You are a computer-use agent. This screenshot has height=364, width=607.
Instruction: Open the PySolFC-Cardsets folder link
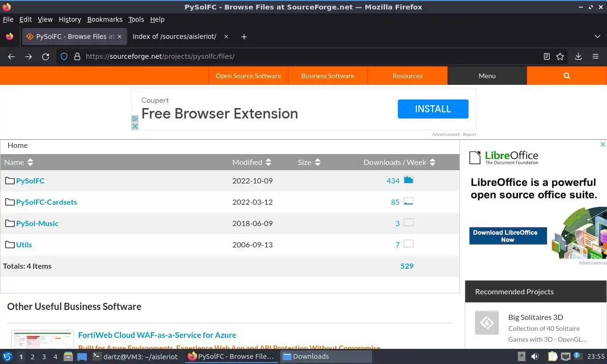tap(46, 202)
